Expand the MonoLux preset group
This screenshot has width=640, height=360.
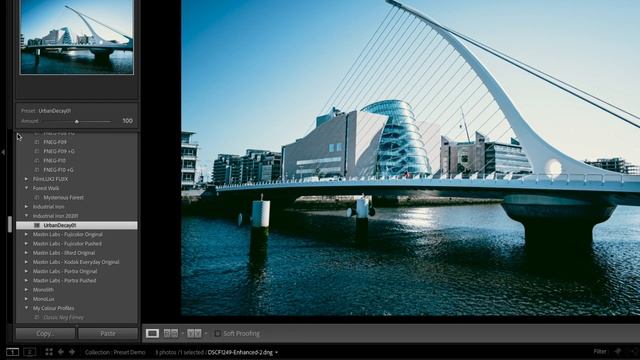tap(27, 299)
